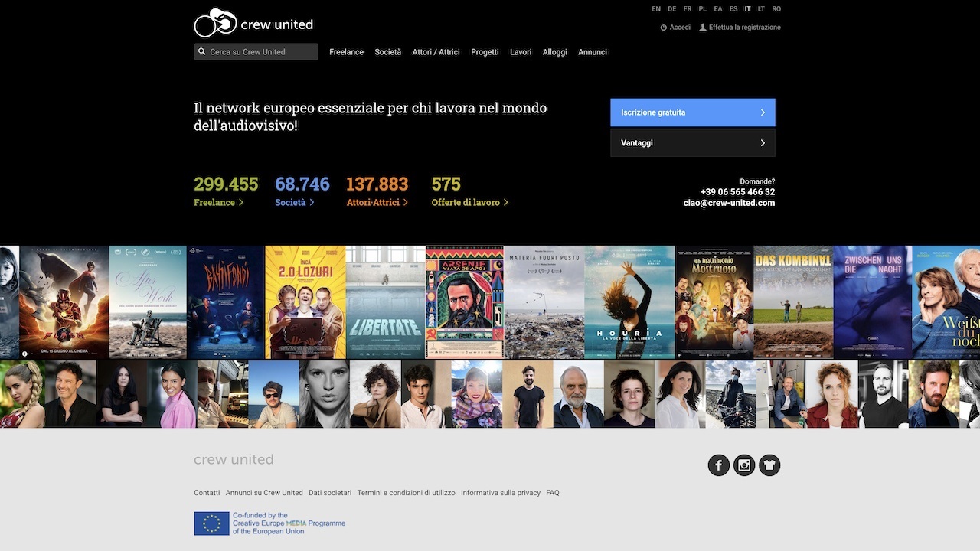980x551 pixels.
Task: Expand the Vantaggi panel via its chevron
Action: coord(762,142)
